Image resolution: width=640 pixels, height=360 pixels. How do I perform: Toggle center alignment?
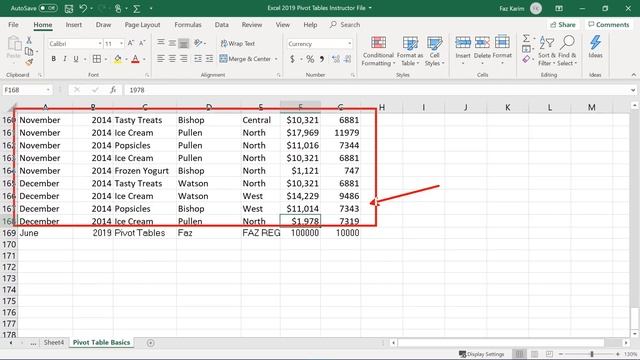[172, 59]
